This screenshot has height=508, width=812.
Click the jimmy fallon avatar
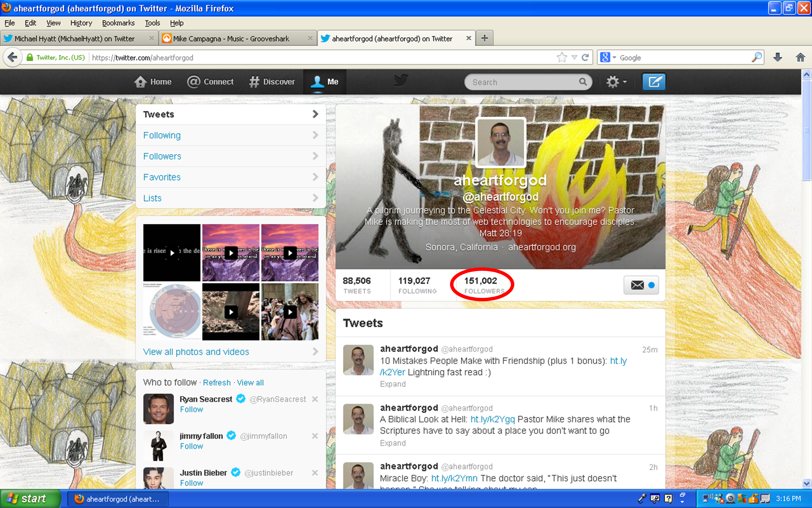coord(158,445)
